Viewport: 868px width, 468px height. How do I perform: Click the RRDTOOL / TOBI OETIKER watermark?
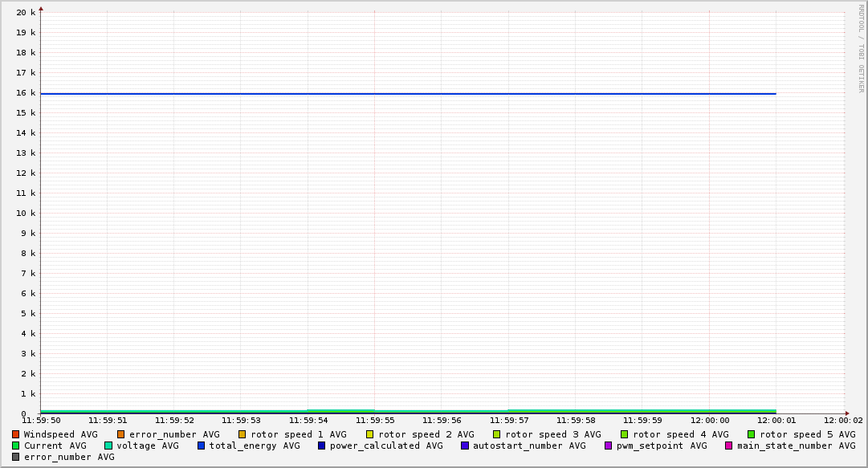[x=861, y=48]
